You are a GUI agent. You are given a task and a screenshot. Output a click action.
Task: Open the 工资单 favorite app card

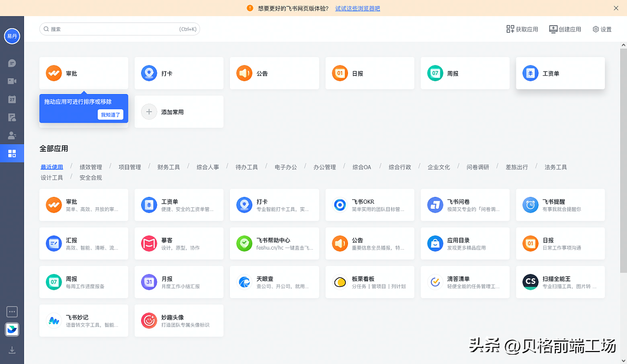click(561, 73)
